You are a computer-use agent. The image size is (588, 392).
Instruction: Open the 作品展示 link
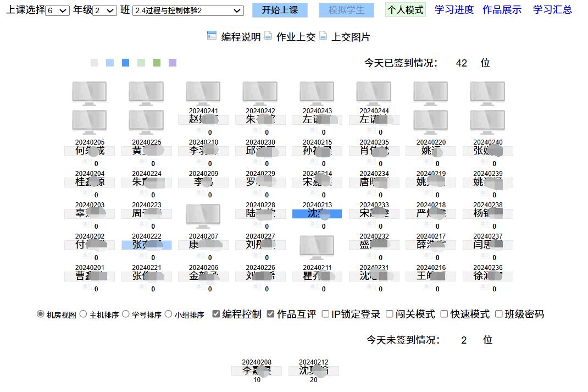(x=502, y=10)
